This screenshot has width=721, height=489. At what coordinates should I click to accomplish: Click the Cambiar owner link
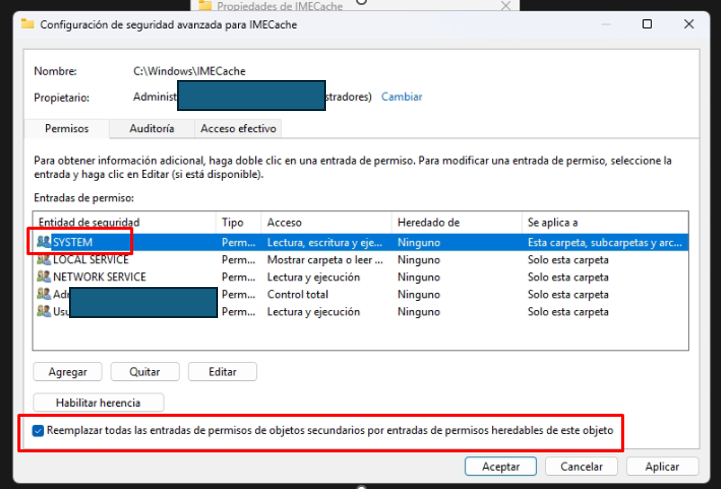402,97
